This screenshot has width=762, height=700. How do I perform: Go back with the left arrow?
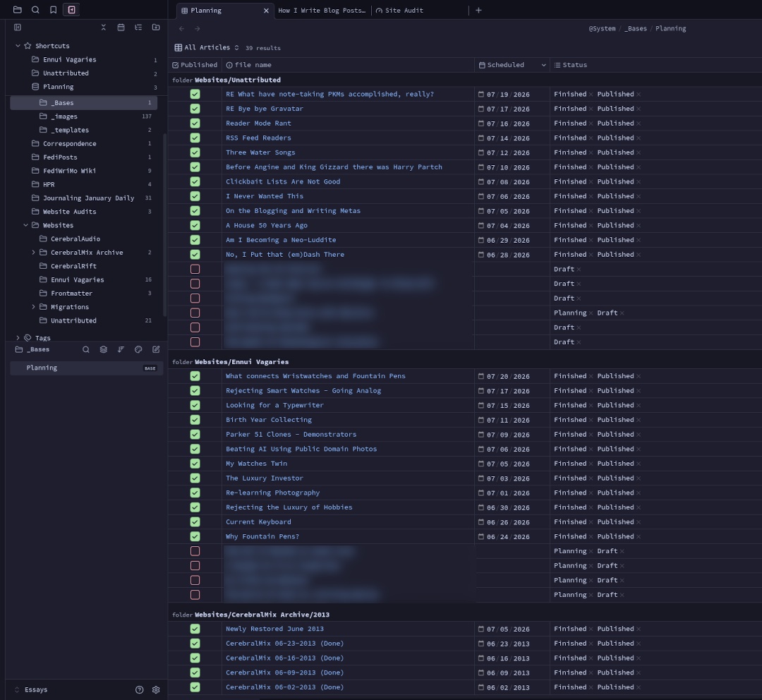(x=181, y=29)
